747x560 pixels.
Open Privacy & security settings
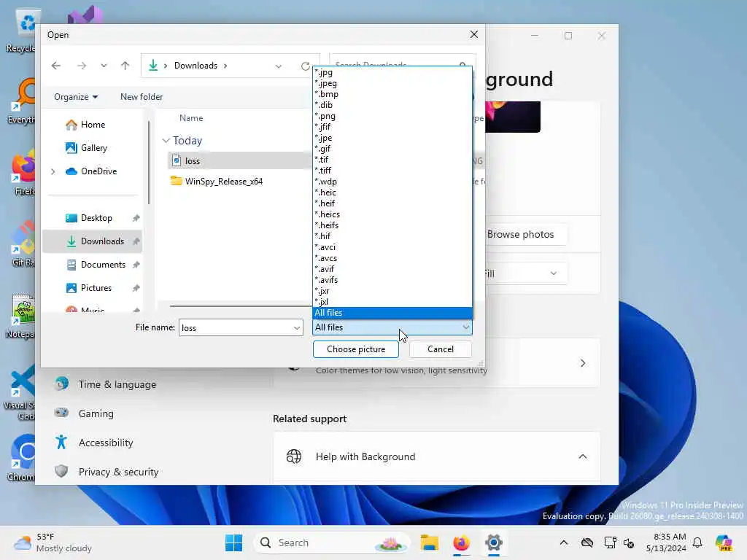(118, 472)
